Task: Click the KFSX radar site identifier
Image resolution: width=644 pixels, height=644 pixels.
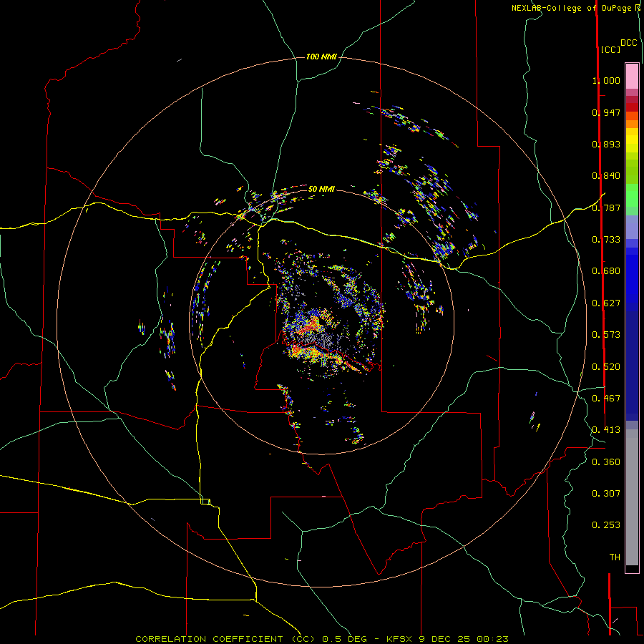Action: click(x=401, y=639)
